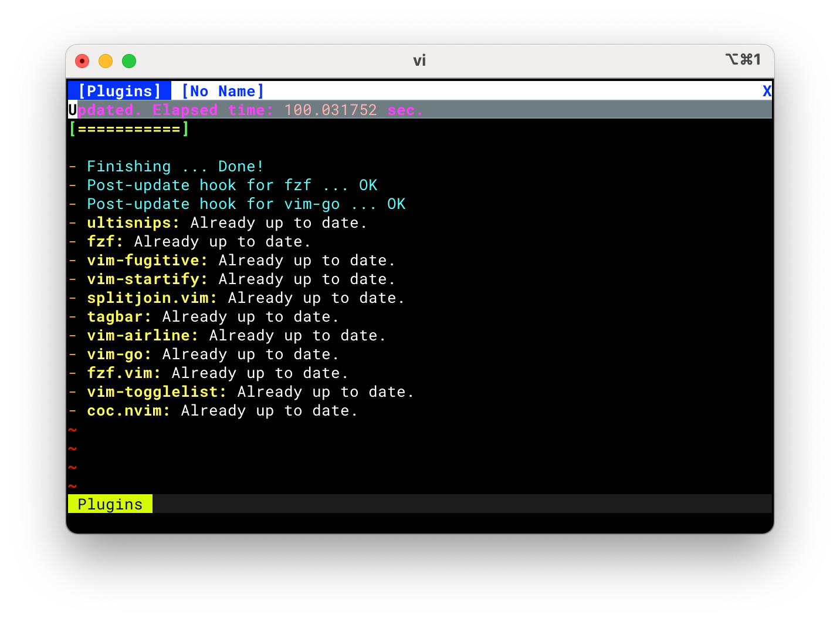Click the 100.031752 elapsed time value
840x621 pixels.
[x=331, y=110]
